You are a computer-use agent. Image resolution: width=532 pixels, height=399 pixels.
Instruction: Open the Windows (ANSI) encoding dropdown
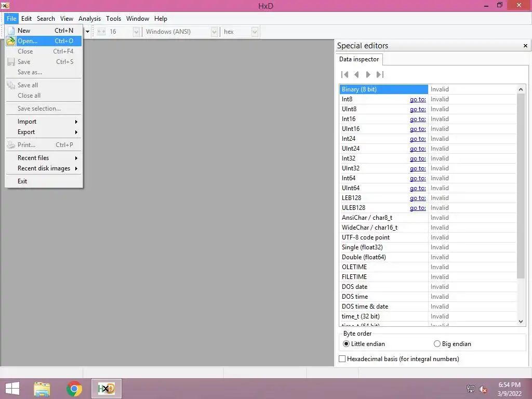[x=214, y=32]
